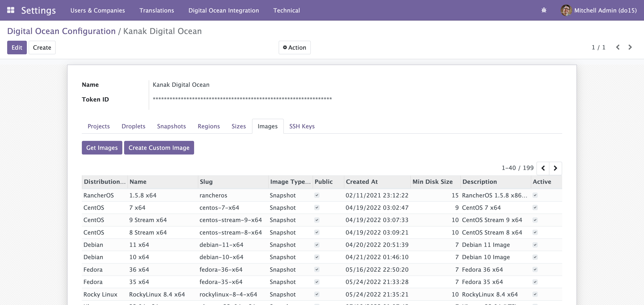The width and height of the screenshot is (644, 305).
Task: Switch to the Droplets tab
Action: (133, 126)
